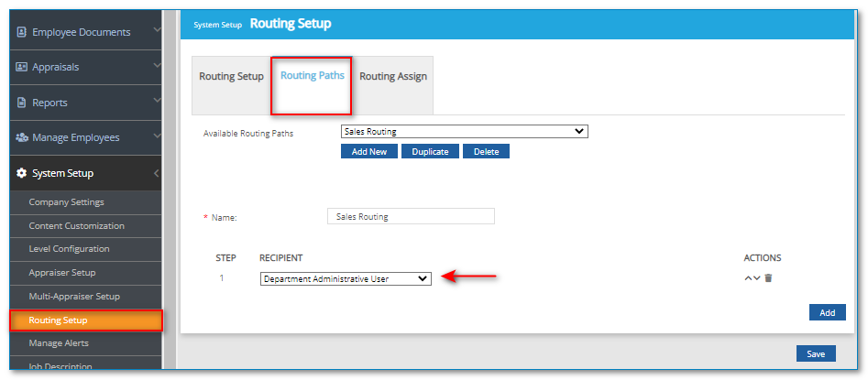
Task: Collapse the System Setup menu chevron
Action: click(x=157, y=173)
